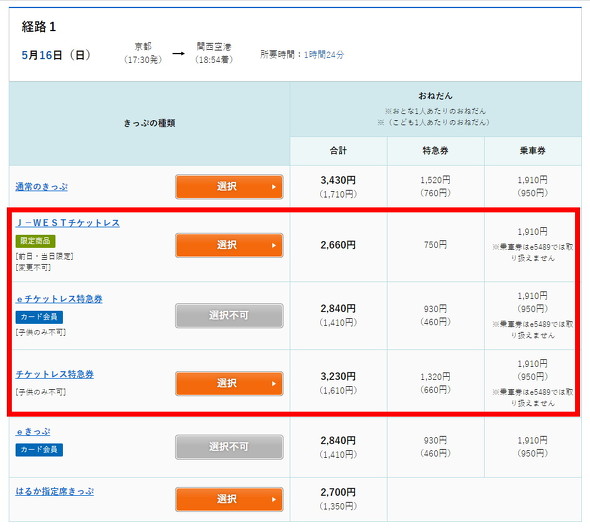The width and height of the screenshot is (590, 530).
Task: Click カード会員 badge under eきっぷ
Action: pyautogui.click(x=39, y=450)
